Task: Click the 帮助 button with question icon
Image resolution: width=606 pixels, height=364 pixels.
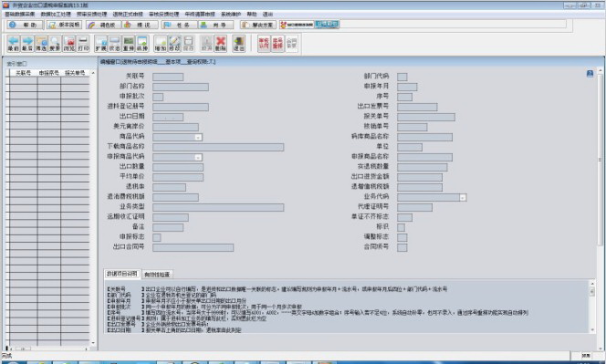Action: coord(25,25)
